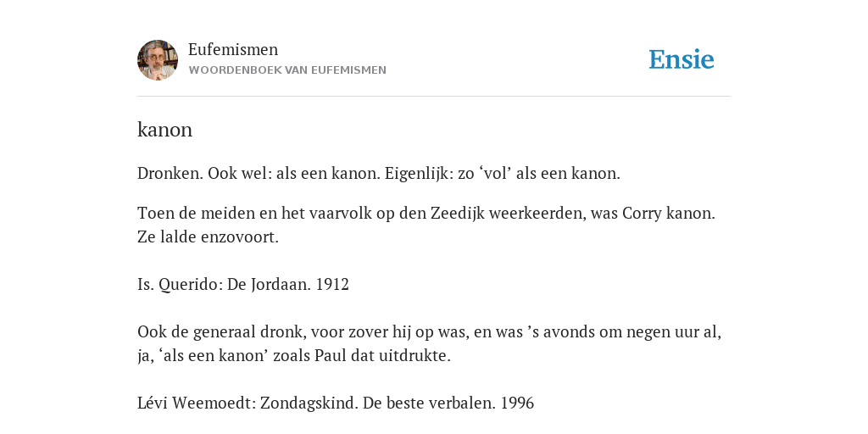868x434 pixels.
Task: Click the sentence 'Ze lalde enzovoort.'
Action: [x=209, y=237]
